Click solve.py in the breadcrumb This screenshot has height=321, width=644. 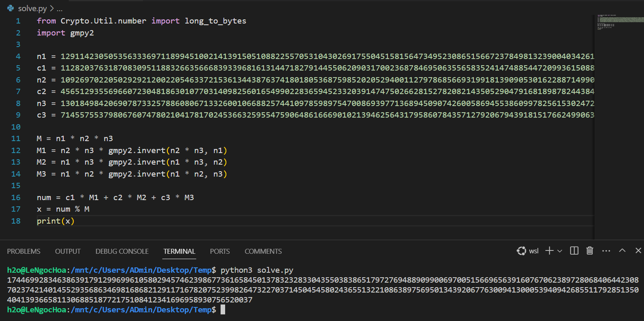(x=32, y=9)
